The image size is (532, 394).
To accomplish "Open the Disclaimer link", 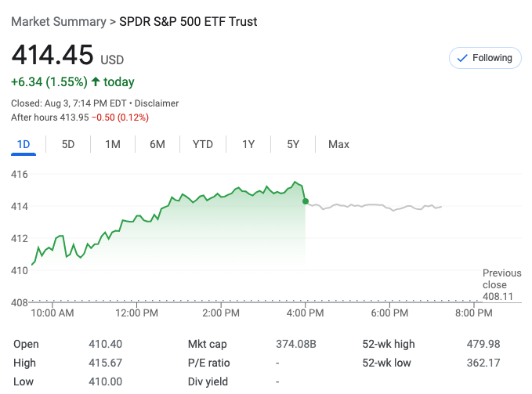I will (x=157, y=103).
